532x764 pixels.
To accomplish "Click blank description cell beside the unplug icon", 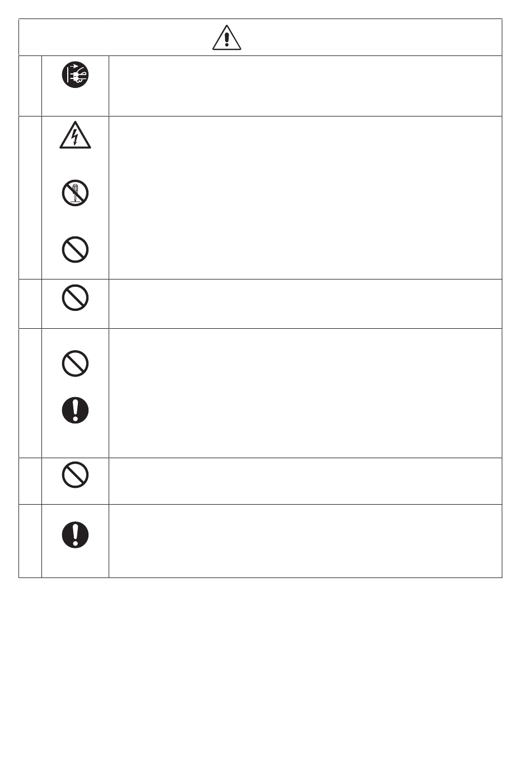I will point(305,86).
